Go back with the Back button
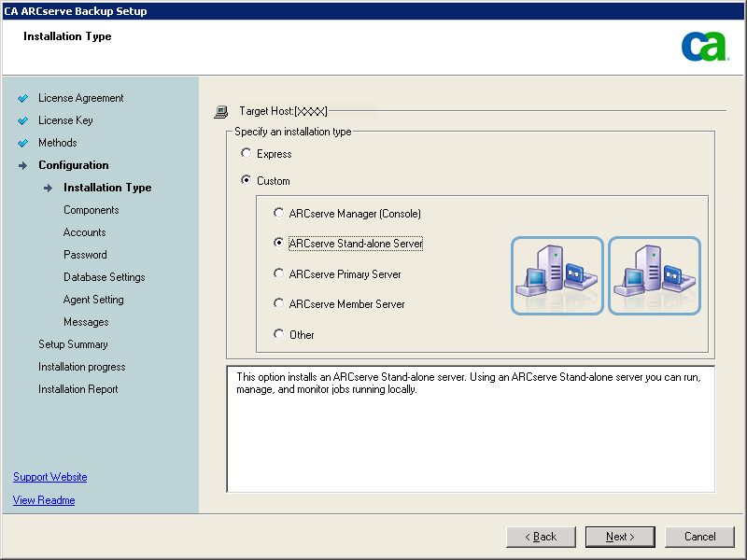The image size is (747, 560). [541, 537]
